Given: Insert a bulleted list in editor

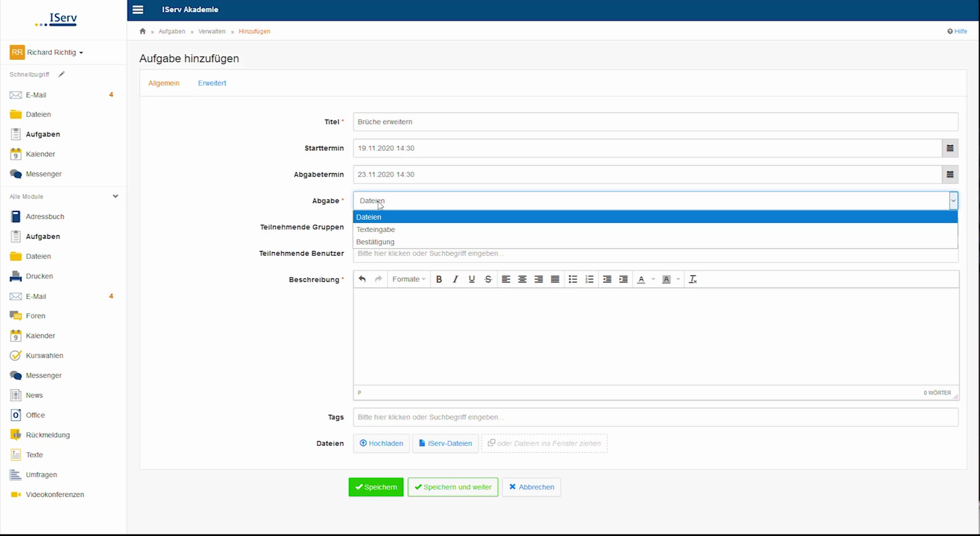Looking at the screenshot, I should 573,279.
